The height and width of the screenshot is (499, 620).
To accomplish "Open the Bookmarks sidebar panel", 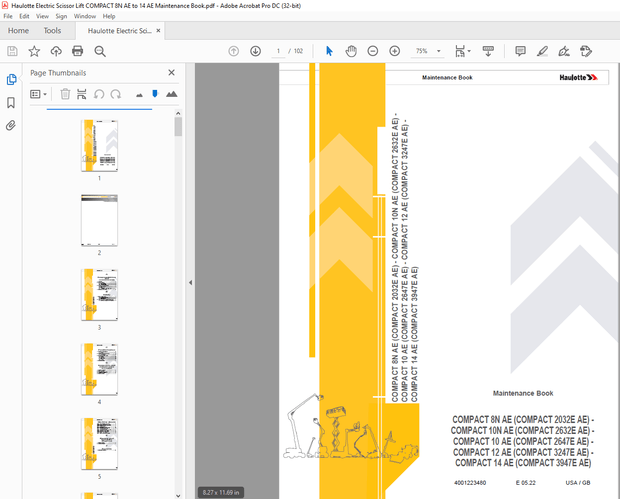I will (11, 103).
